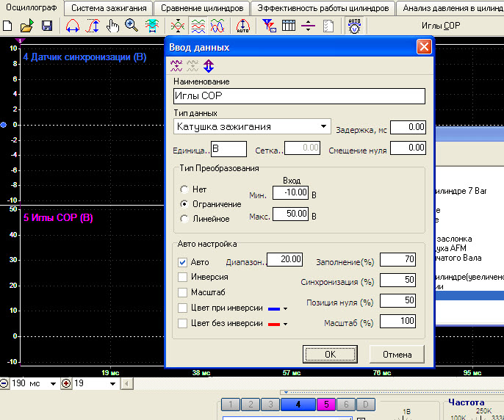Open the Сравнение цилиндров tab
504x420 pixels.
click(202, 8)
